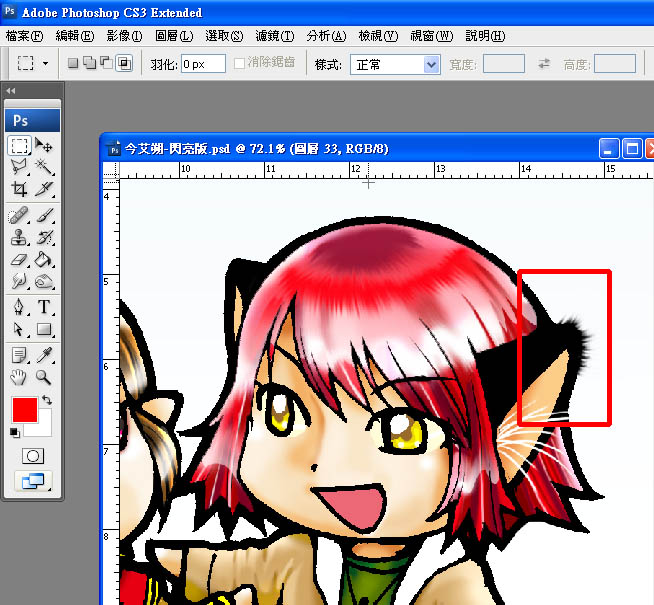The height and width of the screenshot is (605, 654).
Task: Select the Path Selection tool
Action: [x=19, y=329]
